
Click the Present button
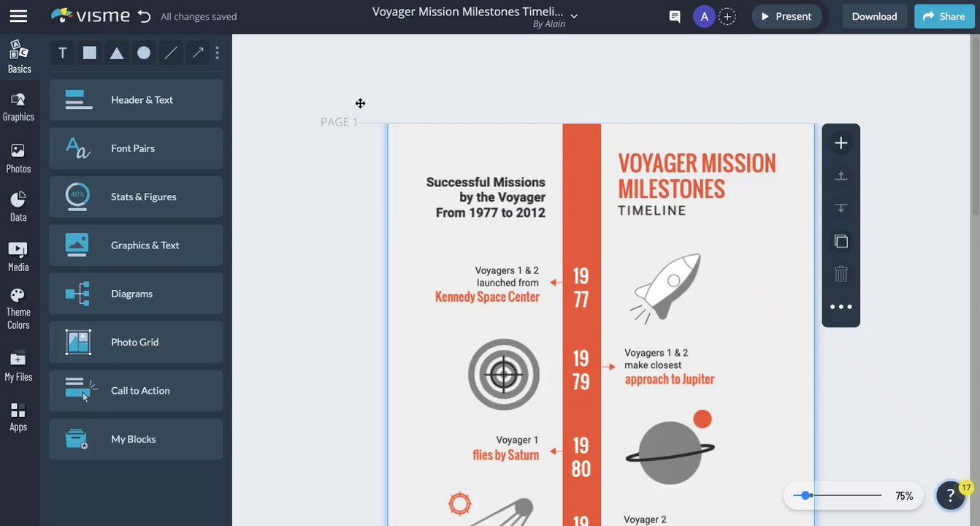pyautogui.click(x=786, y=16)
